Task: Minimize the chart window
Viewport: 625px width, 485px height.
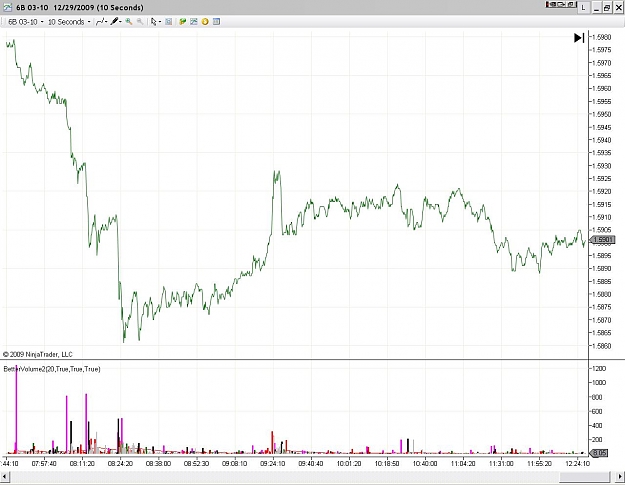Action: [597, 7]
